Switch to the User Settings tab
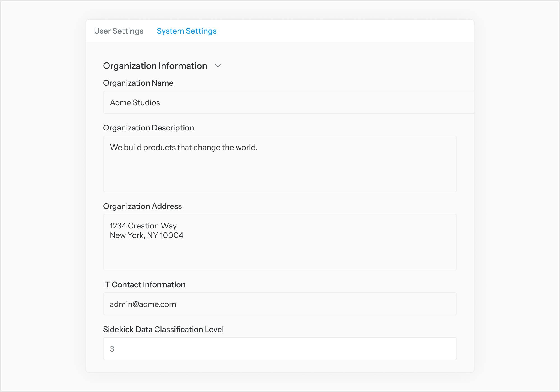The width and height of the screenshot is (560, 392). [x=118, y=31]
